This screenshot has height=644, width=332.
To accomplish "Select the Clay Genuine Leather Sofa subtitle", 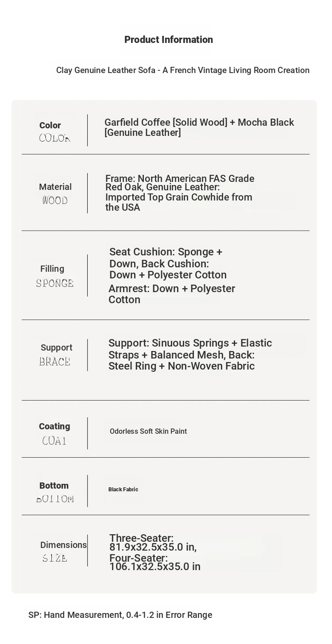I will tap(183, 70).
